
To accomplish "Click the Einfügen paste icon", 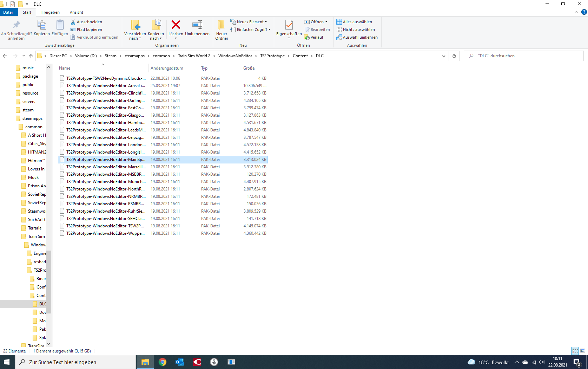I will (60, 28).
